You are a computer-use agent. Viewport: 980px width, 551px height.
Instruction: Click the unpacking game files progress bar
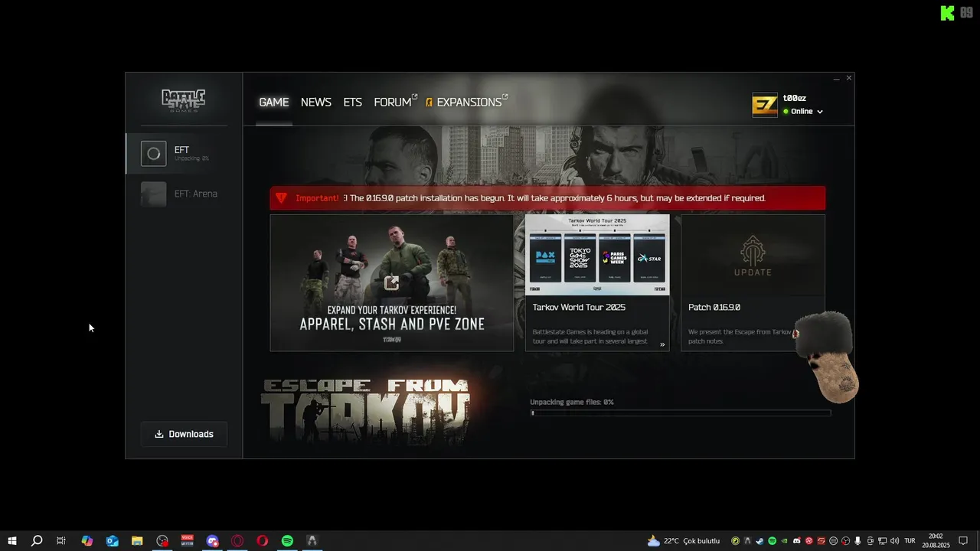coord(681,413)
